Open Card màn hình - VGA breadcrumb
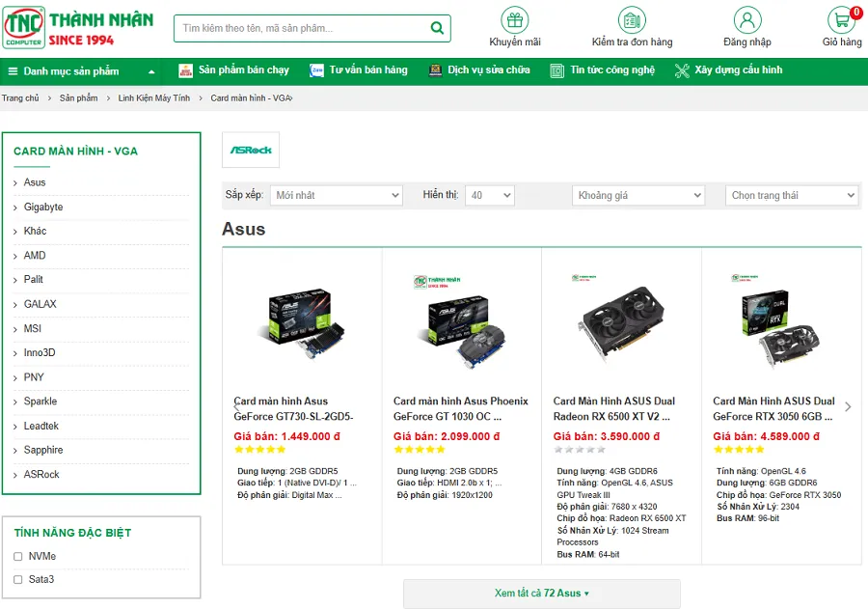Image resolution: width=868 pixels, height=609 pixels. point(251,98)
